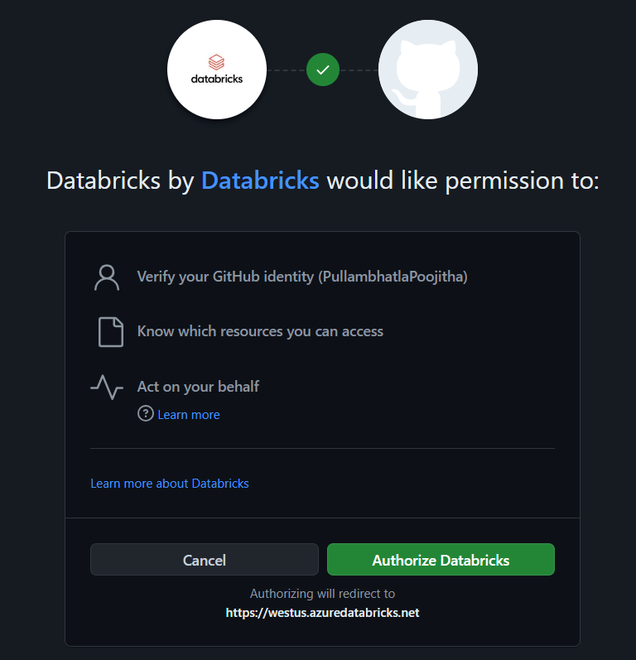Click the westus.azuredatabricks.net redirect URL
Screen dimensions: 636x660
click(322, 612)
